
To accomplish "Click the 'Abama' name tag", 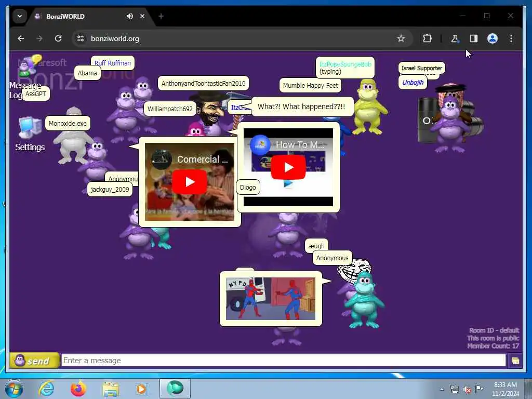I will (x=87, y=73).
